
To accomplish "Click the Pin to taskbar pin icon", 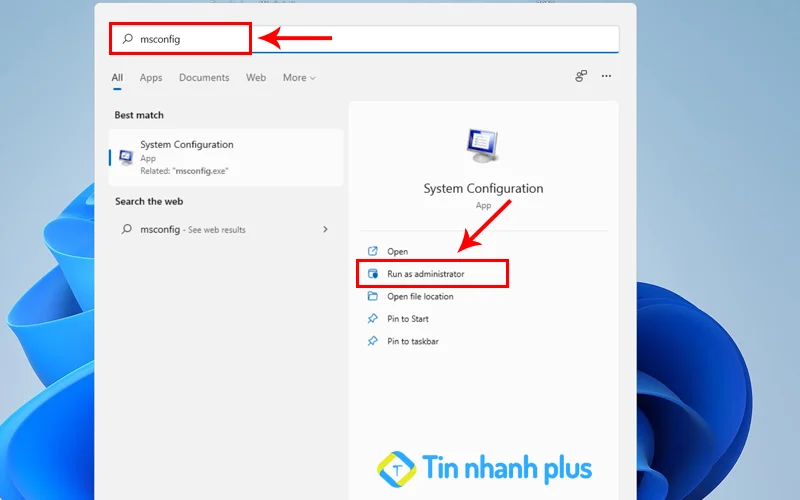I will click(x=373, y=341).
